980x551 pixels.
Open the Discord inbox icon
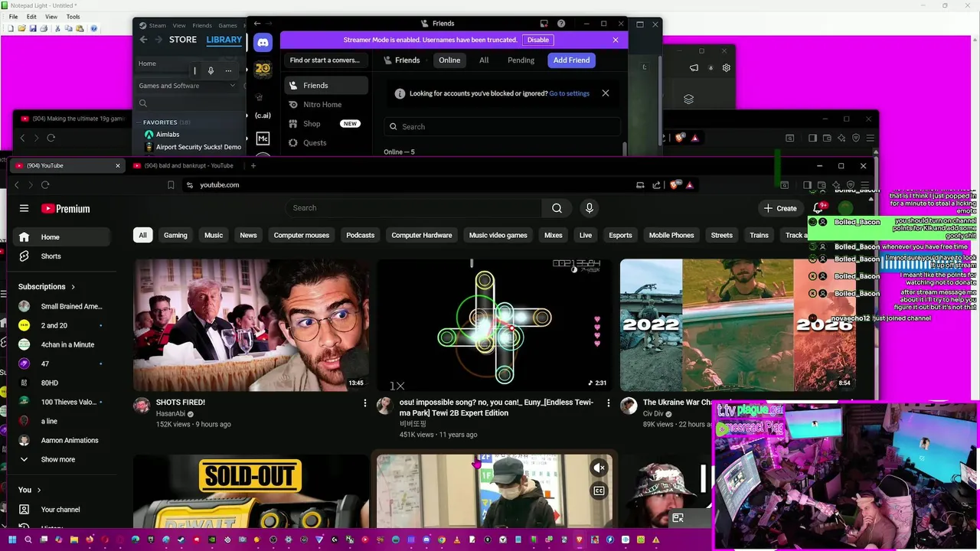click(544, 24)
